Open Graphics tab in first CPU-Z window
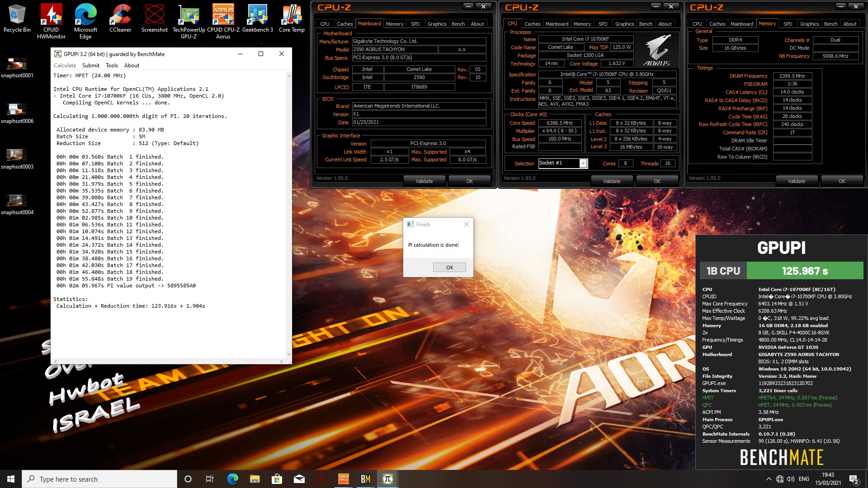 pos(437,24)
